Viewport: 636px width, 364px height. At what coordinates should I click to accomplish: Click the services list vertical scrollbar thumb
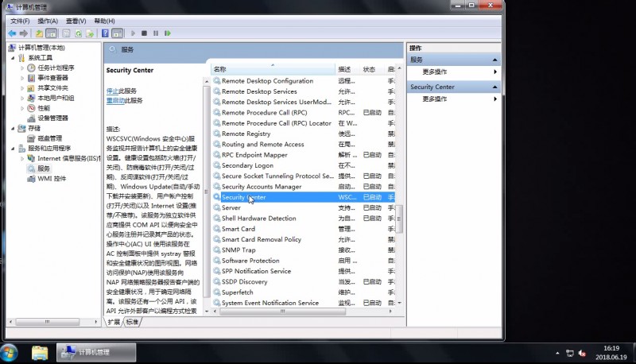pyautogui.click(x=400, y=219)
